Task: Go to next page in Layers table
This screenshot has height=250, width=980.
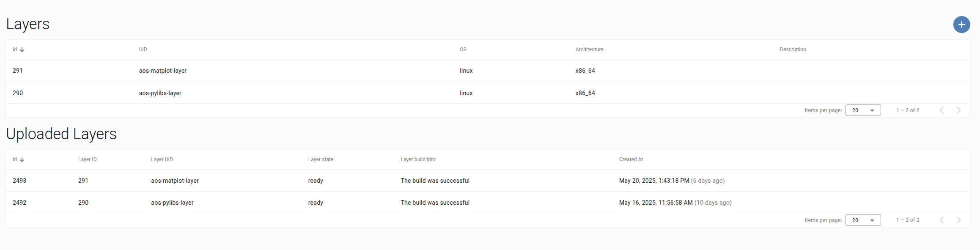Action: [x=958, y=110]
